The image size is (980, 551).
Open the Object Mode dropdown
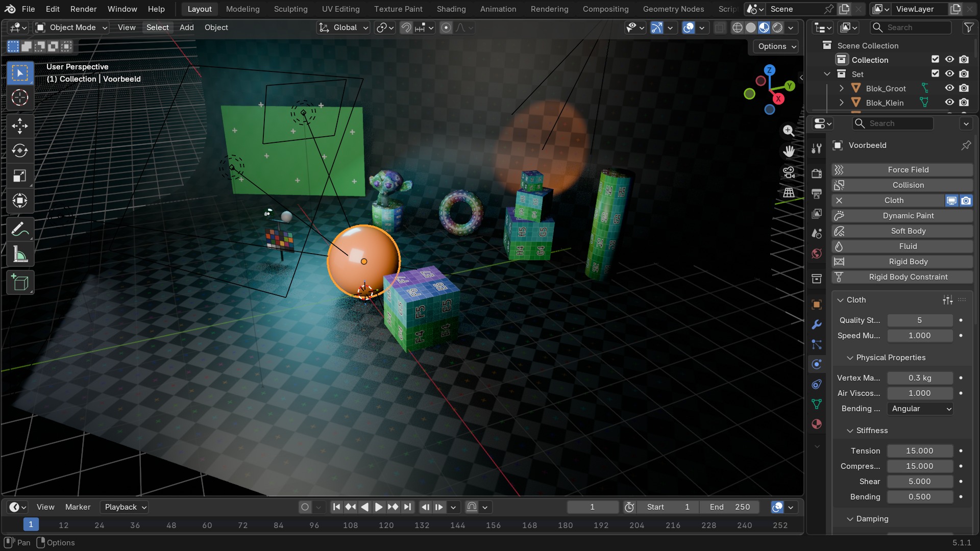[x=71, y=28]
